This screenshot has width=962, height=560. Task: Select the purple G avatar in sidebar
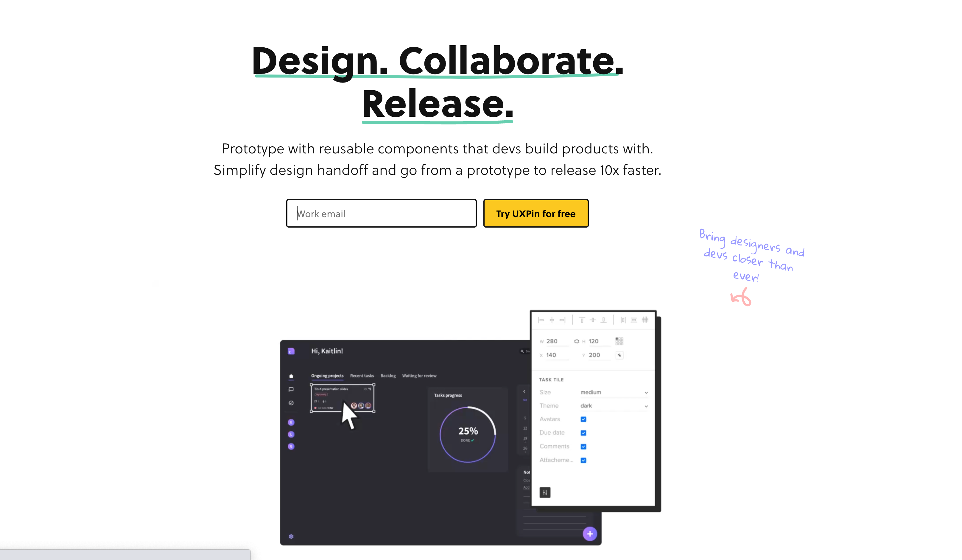click(x=291, y=447)
